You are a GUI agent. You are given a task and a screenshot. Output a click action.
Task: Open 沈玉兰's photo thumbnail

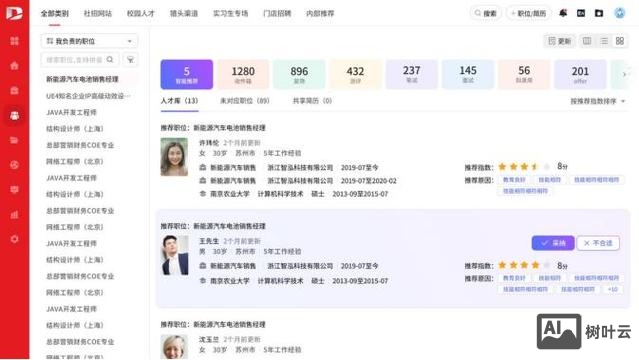[x=174, y=347]
